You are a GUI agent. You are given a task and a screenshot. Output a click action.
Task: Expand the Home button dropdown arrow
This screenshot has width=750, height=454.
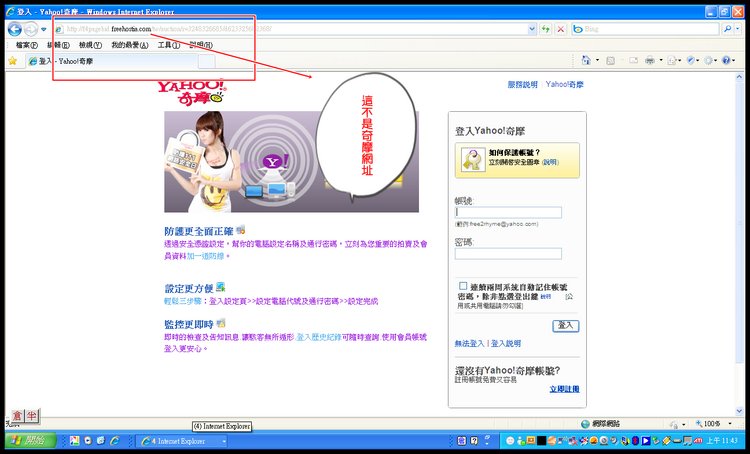click(597, 60)
